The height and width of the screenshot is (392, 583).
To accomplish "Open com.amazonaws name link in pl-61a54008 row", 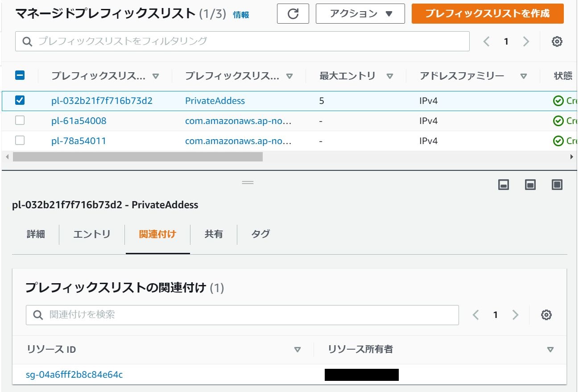I will [x=238, y=121].
